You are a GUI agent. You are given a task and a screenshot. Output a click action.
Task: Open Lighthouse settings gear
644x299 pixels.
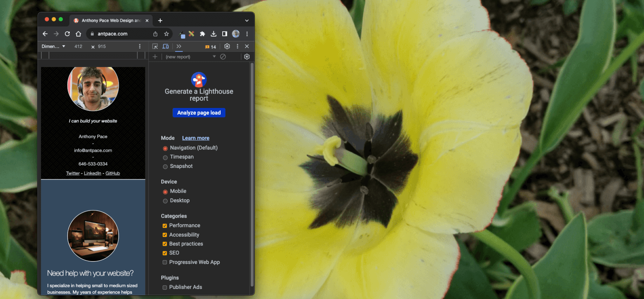click(247, 57)
